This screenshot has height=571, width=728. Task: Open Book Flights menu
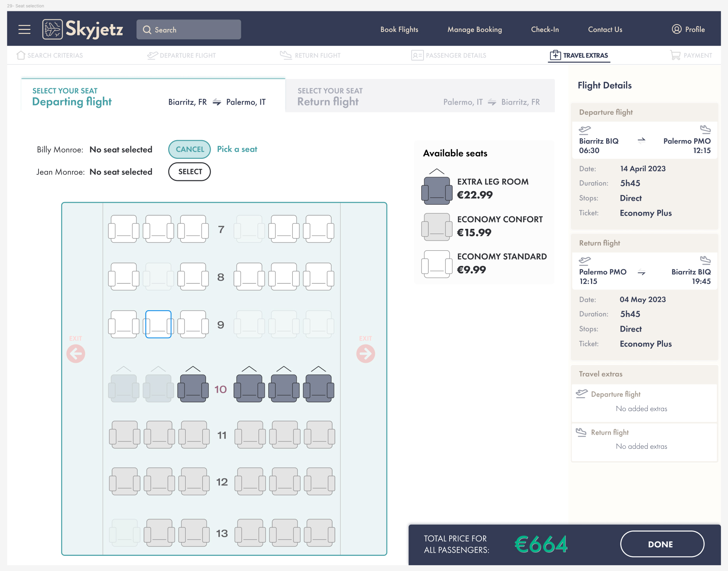click(399, 30)
